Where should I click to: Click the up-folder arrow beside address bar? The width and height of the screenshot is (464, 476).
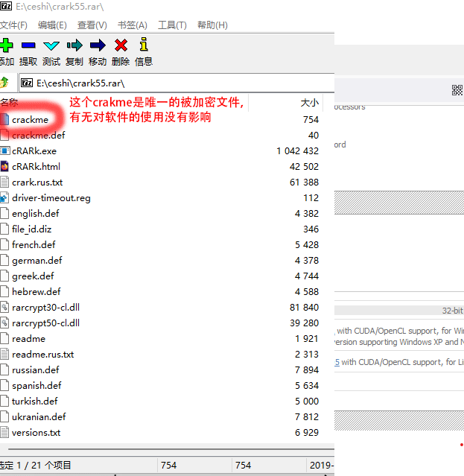pos(4,83)
